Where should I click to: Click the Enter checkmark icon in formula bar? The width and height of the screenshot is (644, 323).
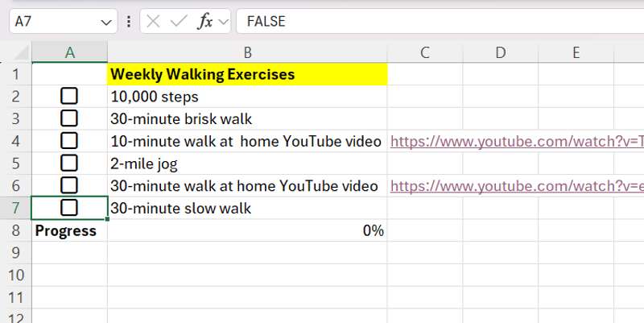click(x=180, y=22)
